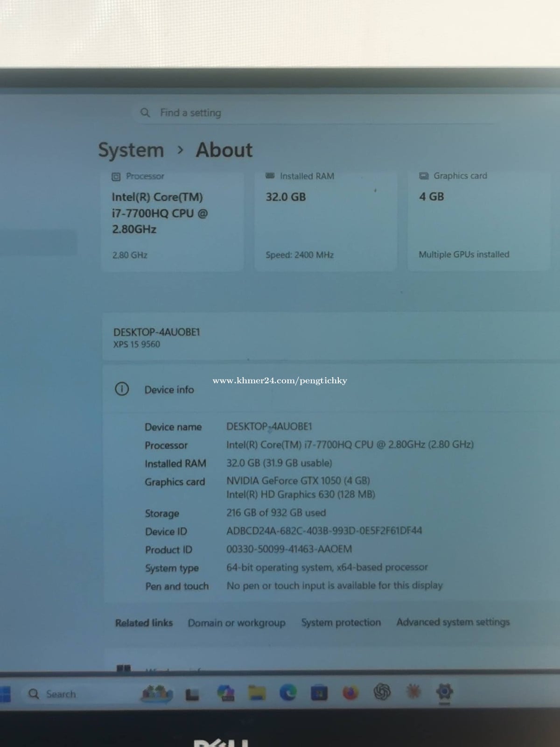This screenshot has height=747, width=560.
Task: Open the Claude app icon
Action: pos(413,691)
